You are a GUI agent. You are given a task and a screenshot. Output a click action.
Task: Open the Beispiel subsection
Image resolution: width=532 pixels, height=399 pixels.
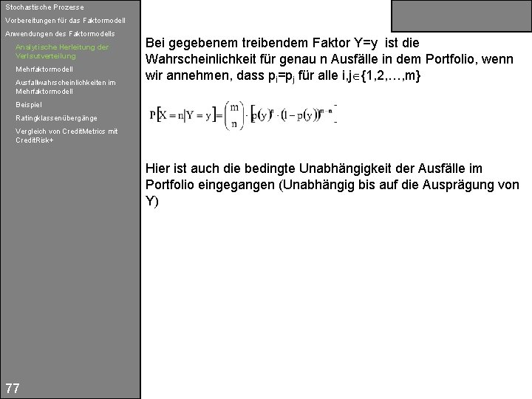[29, 105]
